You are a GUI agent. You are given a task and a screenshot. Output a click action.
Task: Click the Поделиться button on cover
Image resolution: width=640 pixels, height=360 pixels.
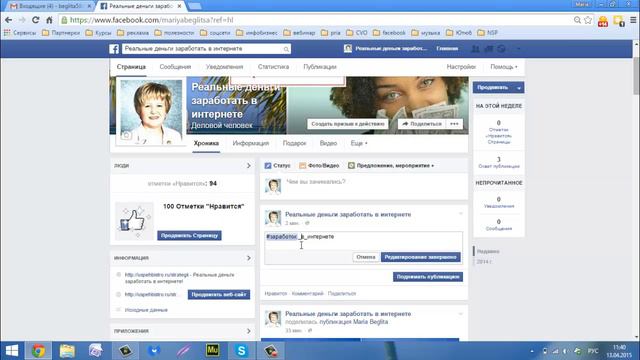422,124
